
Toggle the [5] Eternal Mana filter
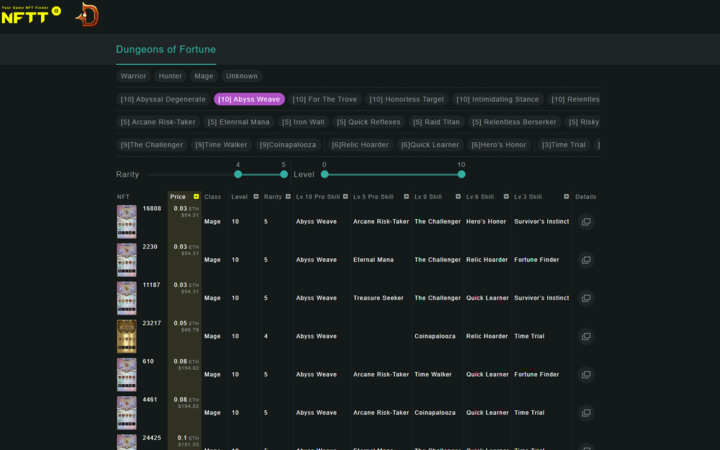pos(239,122)
